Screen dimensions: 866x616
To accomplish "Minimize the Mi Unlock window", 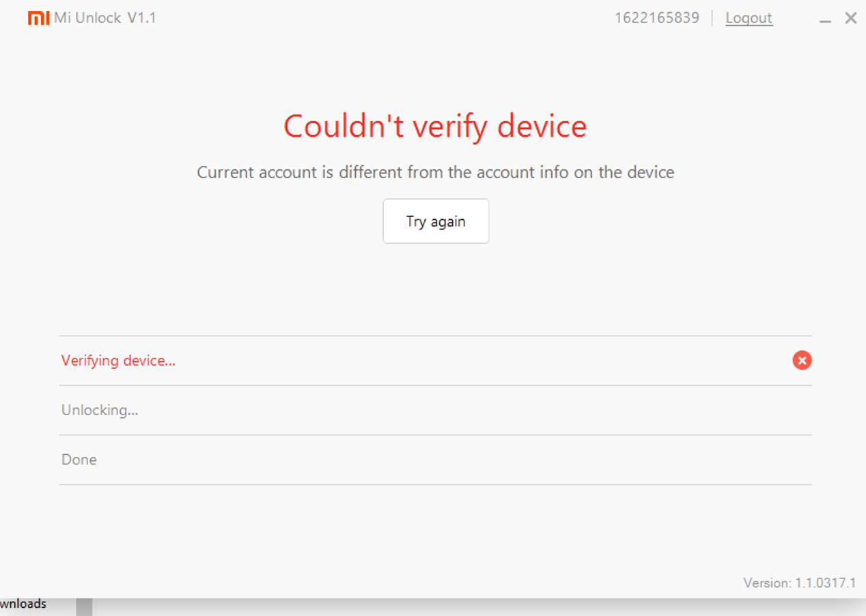I will point(825,19).
